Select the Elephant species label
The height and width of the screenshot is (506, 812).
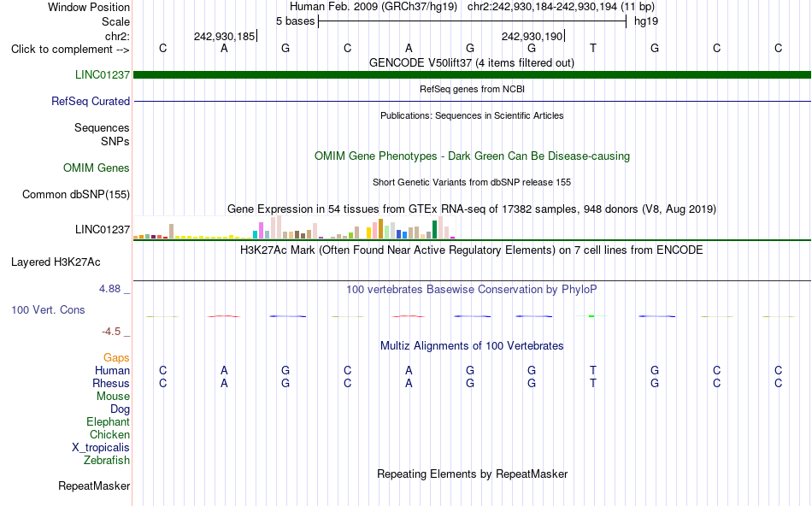click(108, 422)
